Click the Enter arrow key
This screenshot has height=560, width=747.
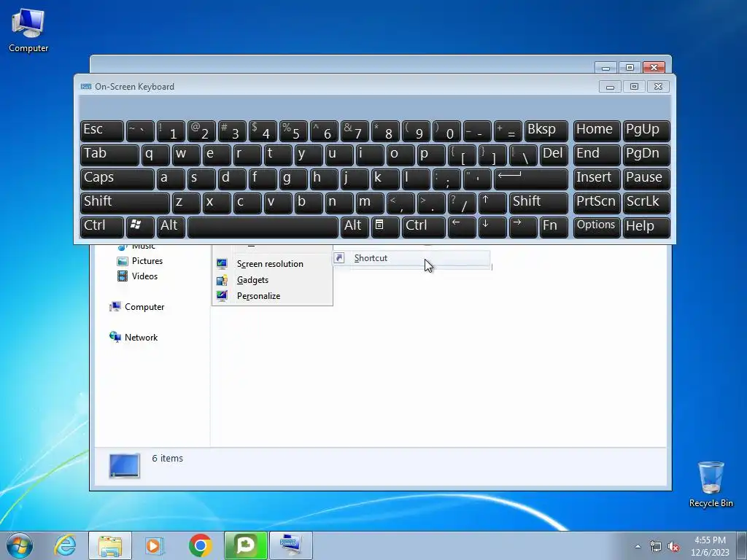point(531,179)
